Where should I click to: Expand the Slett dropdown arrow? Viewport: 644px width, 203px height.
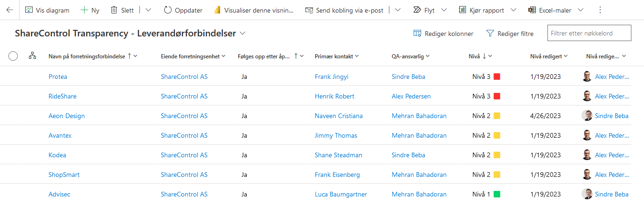point(148,10)
